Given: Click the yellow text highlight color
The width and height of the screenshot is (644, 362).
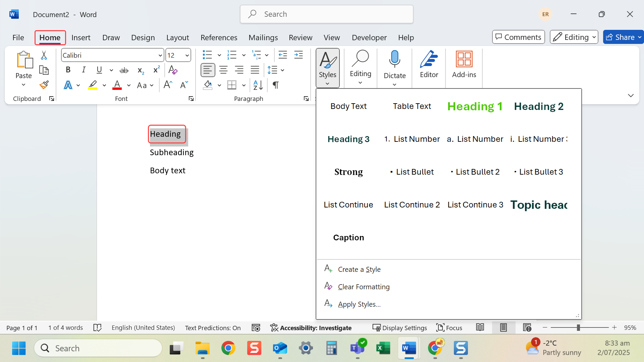Looking at the screenshot, I should 93,85.
